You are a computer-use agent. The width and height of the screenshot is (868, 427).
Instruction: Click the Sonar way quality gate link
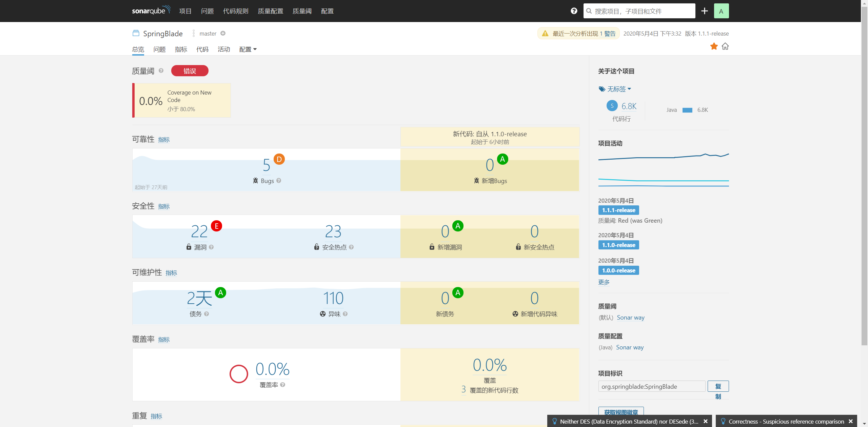630,318
